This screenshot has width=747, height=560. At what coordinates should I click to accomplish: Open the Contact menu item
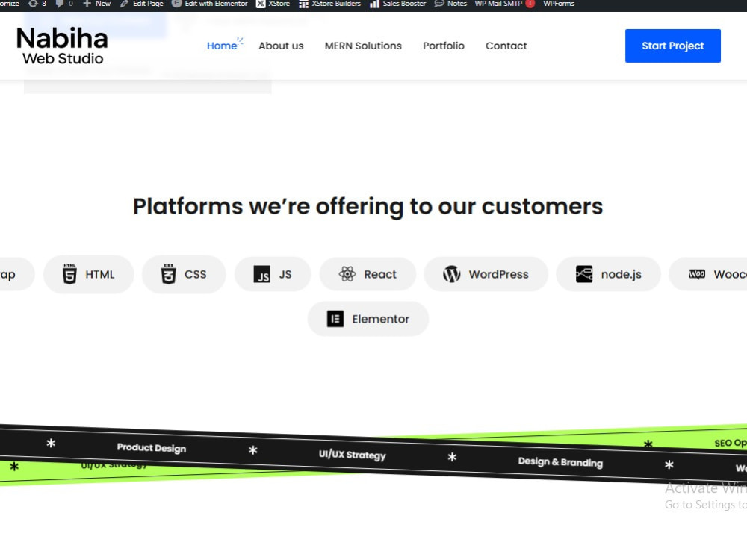tap(506, 46)
